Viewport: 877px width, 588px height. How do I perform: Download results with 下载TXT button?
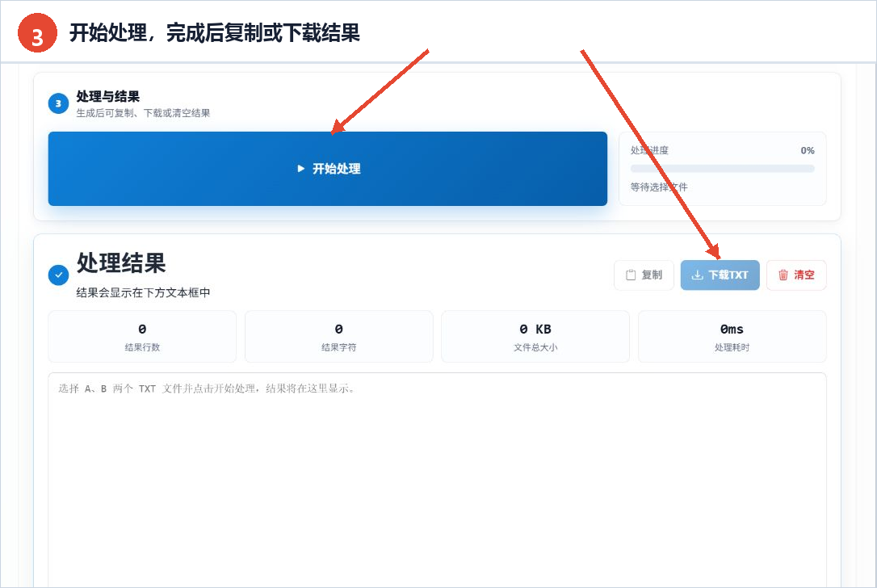tap(720, 275)
